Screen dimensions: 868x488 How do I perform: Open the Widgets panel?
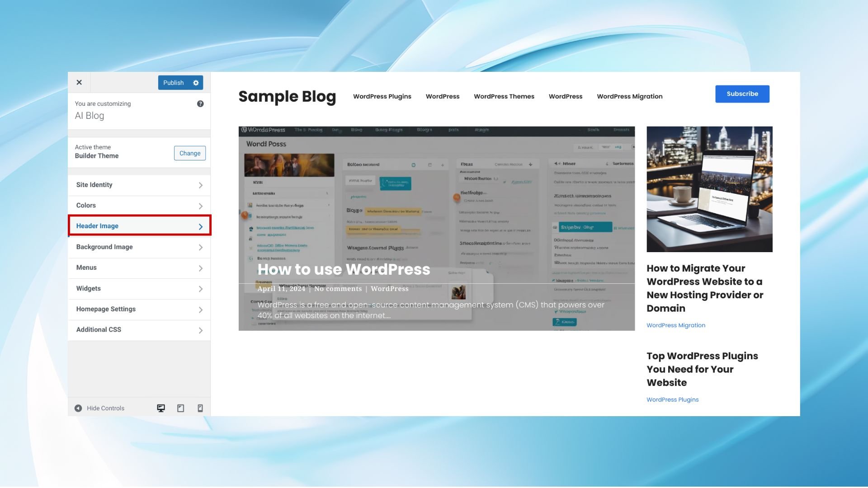pos(139,289)
